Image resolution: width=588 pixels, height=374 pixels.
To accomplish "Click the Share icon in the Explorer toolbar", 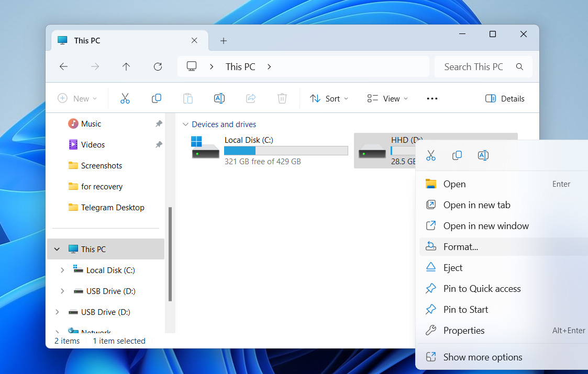I will (x=251, y=98).
